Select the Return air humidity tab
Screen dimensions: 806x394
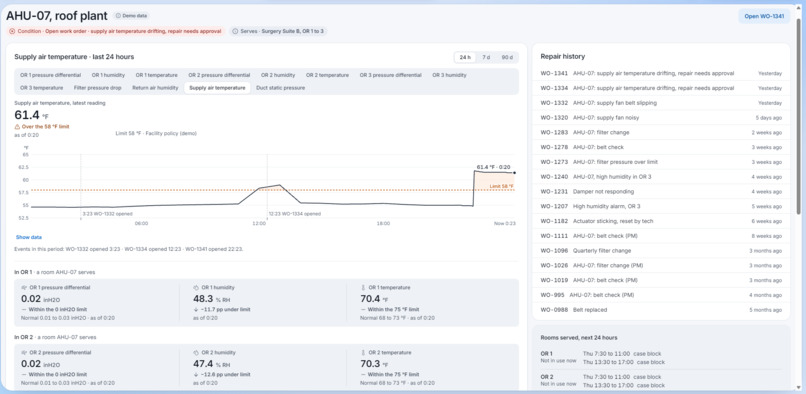(155, 88)
